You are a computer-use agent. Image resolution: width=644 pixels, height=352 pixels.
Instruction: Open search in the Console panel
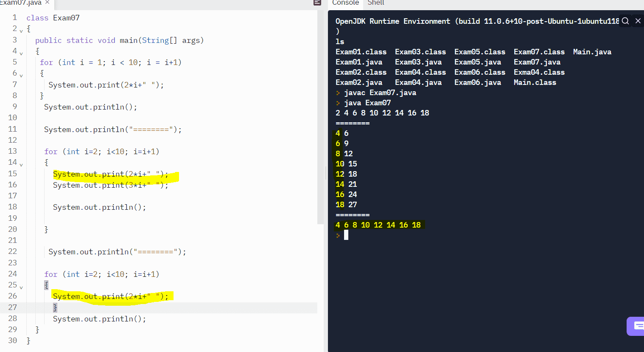[625, 21]
